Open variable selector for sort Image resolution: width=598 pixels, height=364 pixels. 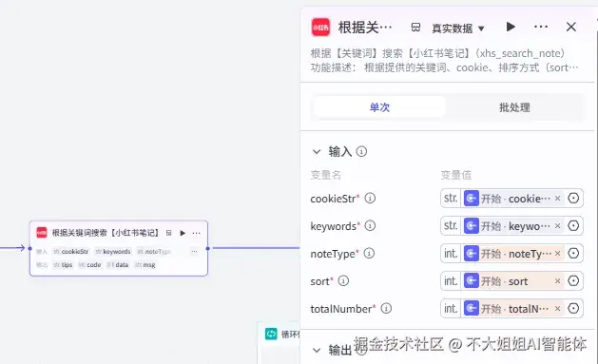point(573,281)
